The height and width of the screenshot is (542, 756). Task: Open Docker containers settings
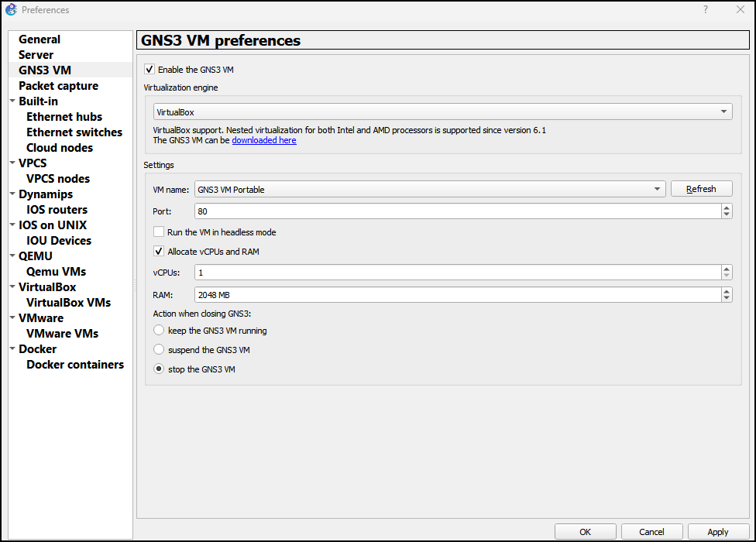coord(75,364)
